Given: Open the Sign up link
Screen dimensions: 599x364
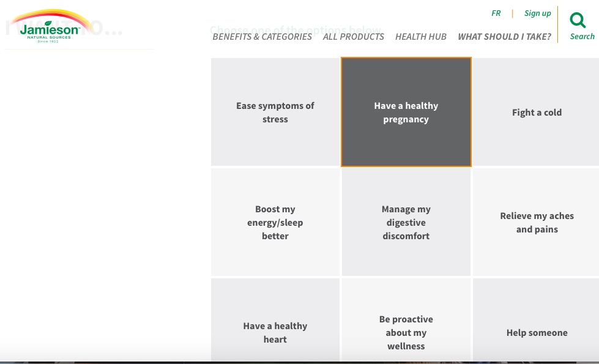Looking at the screenshot, I should 537,13.
